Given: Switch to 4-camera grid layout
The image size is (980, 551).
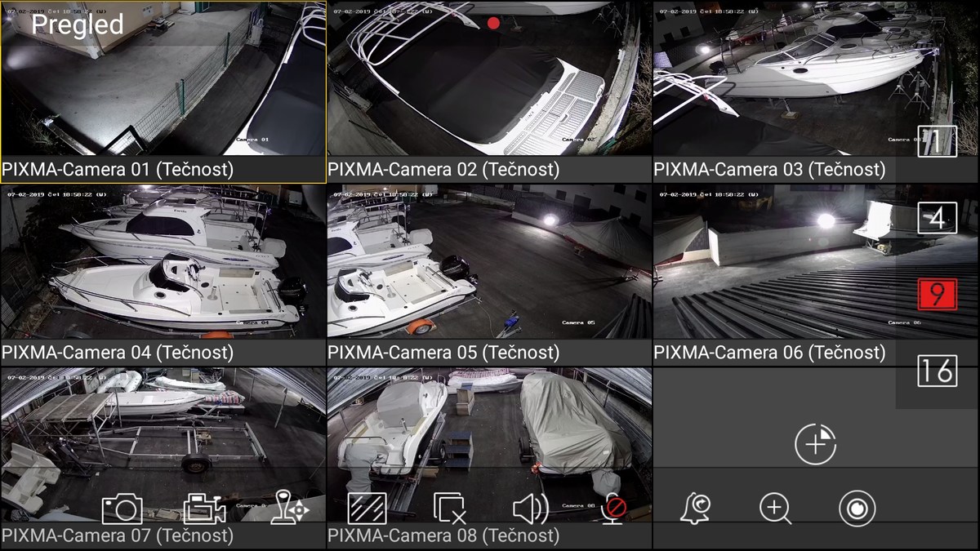Looking at the screenshot, I should click(936, 218).
